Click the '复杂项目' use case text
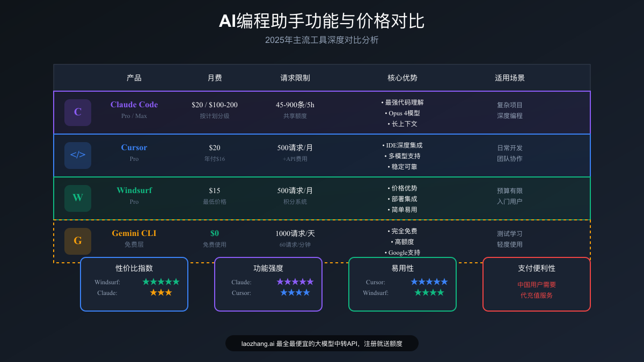 pyautogui.click(x=510, y=105)
